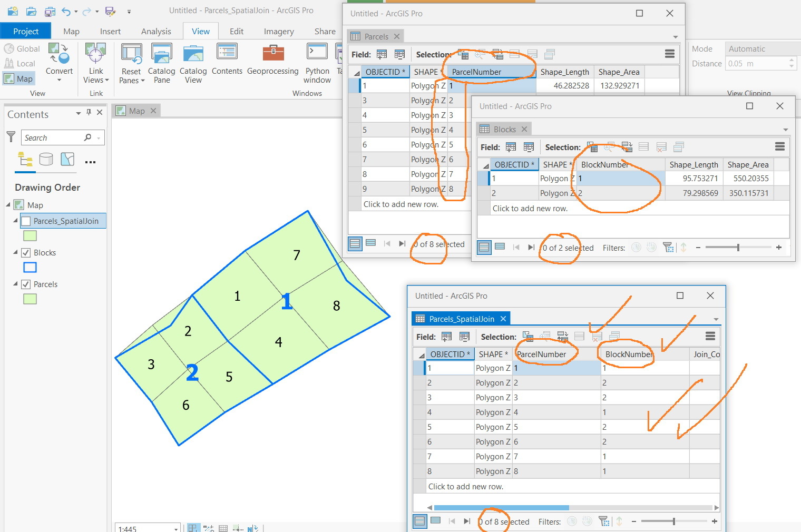Screen dimensions: 801x532
Task: Click Add Field icon in Blocks table
Action: (511, 147)
